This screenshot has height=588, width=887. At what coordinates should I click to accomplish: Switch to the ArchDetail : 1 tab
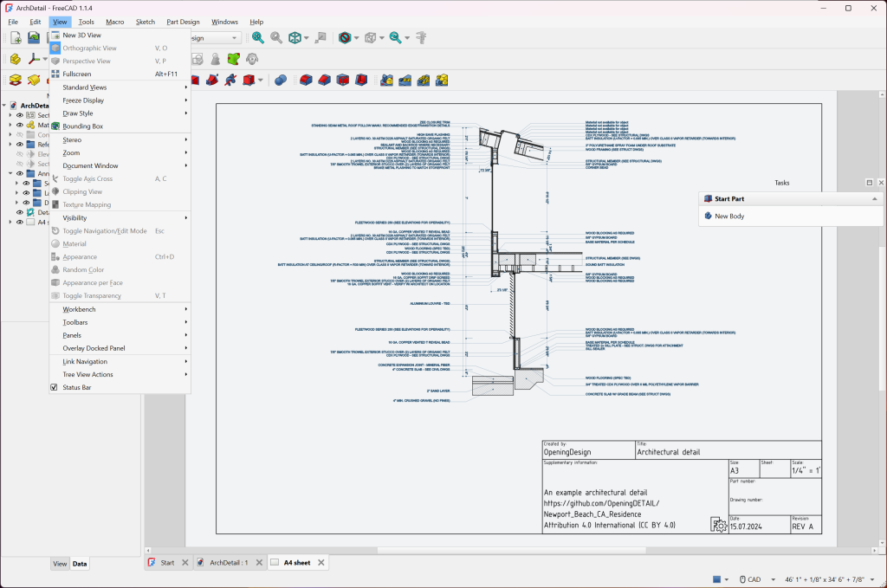tap(229, 563)
